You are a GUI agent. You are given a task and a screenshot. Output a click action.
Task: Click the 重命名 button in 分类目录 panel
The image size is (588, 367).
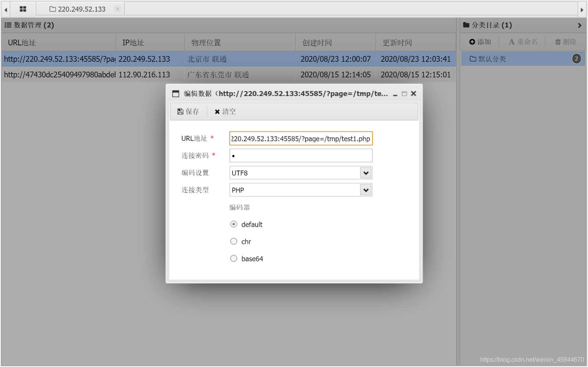522,42
